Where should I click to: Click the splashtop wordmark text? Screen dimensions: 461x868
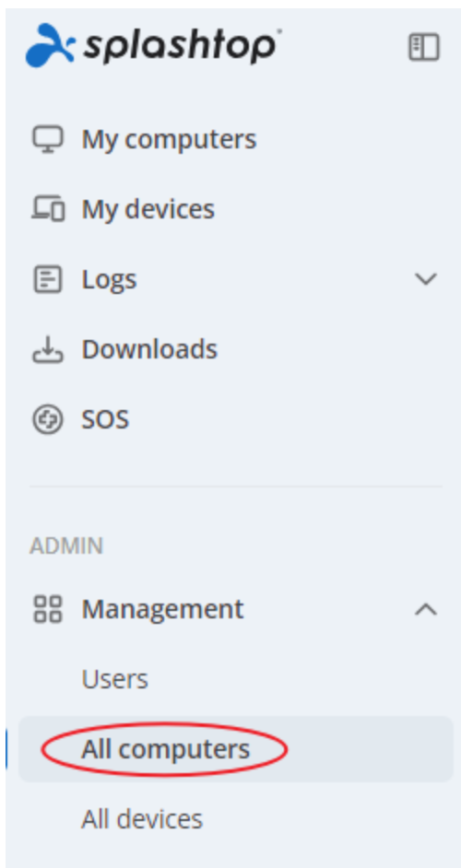[179, 46]
